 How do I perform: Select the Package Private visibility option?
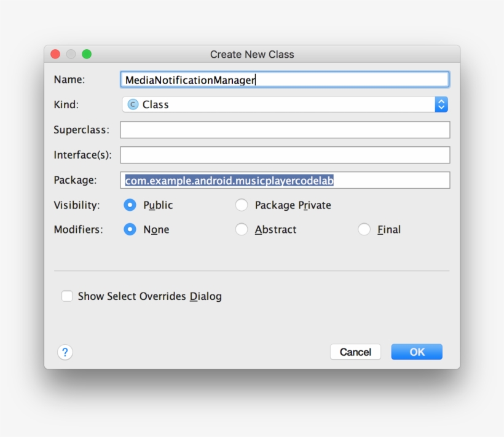[x=241, y=205]
